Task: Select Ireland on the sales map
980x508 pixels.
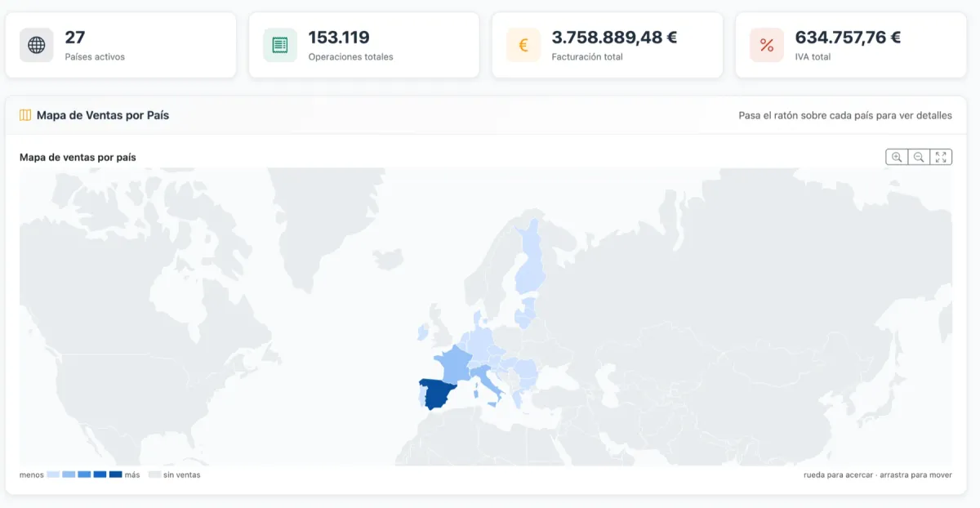Action: click(x=423, y=331)
